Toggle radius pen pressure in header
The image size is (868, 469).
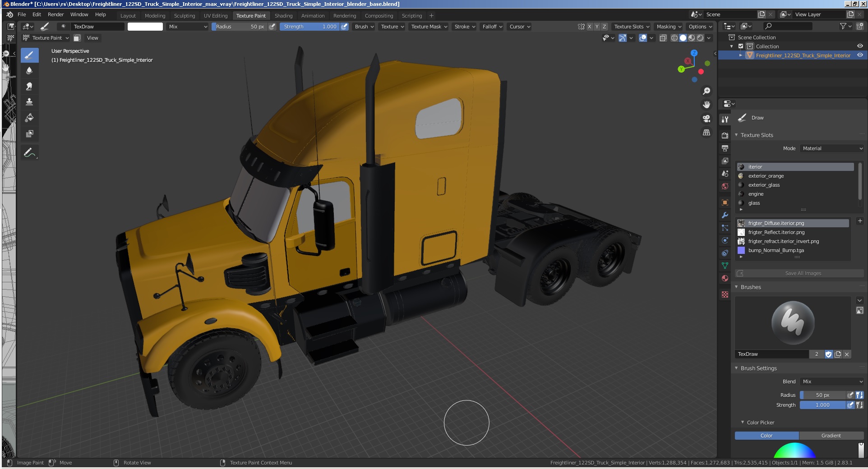[x=272, y=27]
